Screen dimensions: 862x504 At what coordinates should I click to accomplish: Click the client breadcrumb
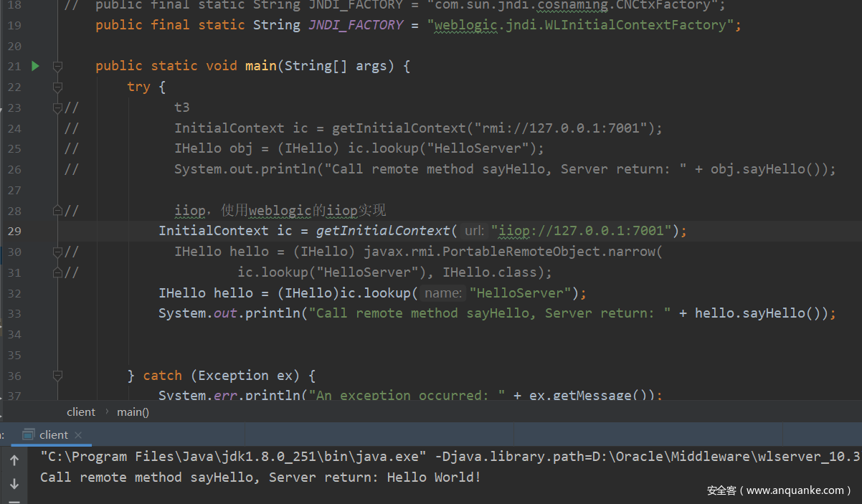click(x=81, y=412)
